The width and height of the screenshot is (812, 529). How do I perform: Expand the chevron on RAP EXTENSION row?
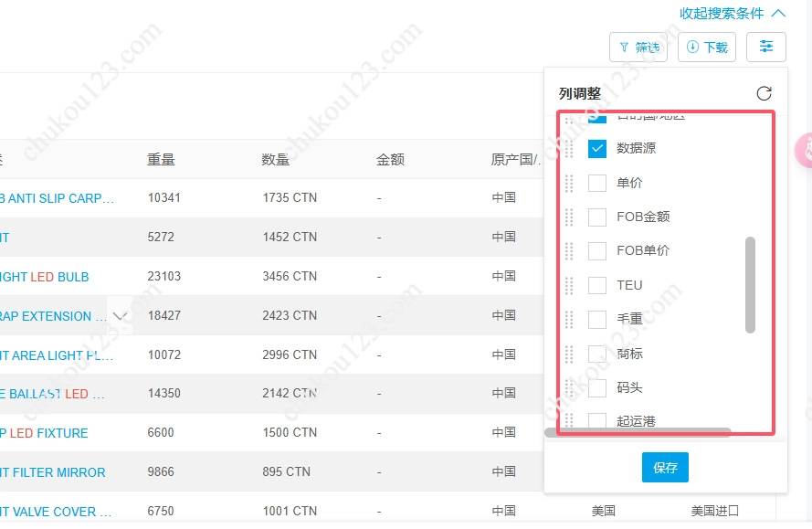120,316
